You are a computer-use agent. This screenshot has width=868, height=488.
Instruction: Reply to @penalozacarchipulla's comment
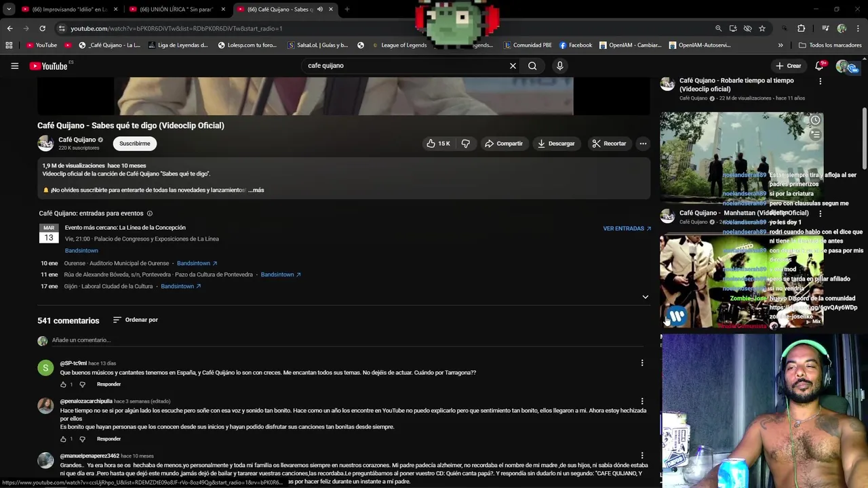[108, 439]
